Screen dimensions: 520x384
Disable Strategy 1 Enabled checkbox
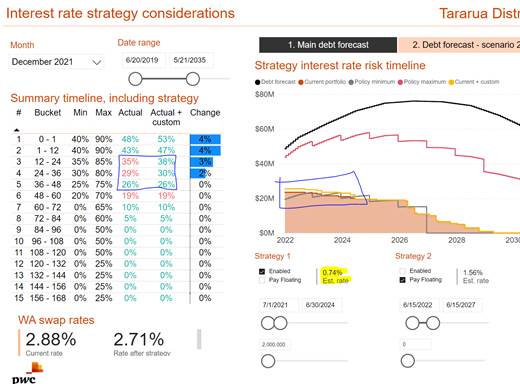[x=262, y=271]
